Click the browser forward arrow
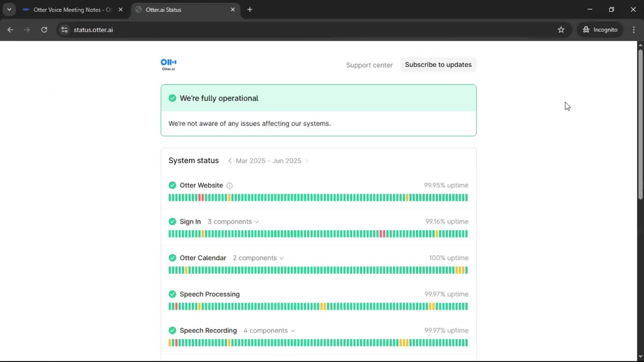Viewport: 644px width, 362px height. point(27,30)
